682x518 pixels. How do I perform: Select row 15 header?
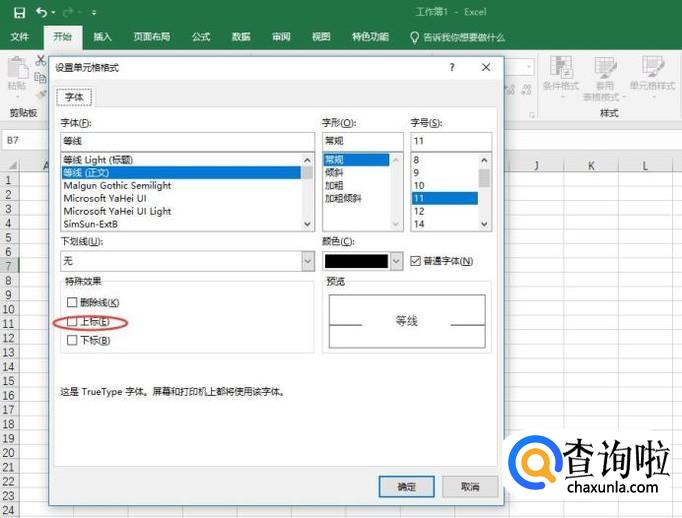tap(9, 381)
